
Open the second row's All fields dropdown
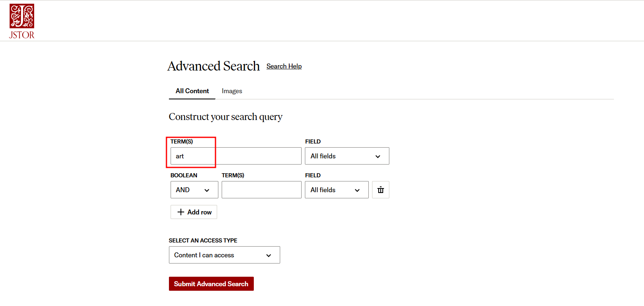pos(336,190)
